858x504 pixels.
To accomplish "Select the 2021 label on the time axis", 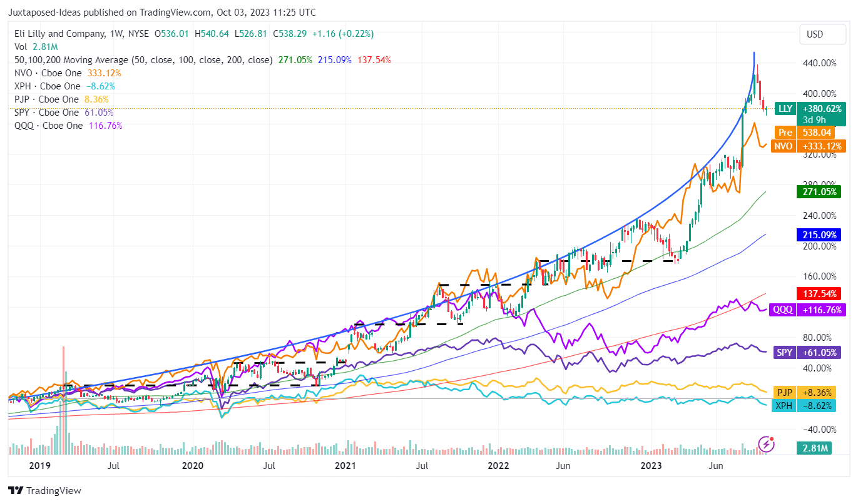I will click(345, 465).
